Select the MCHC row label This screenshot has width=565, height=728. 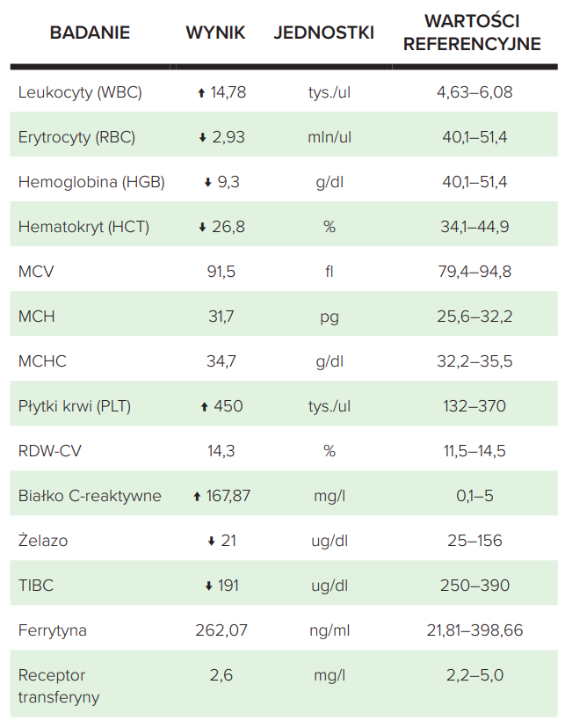42,361
